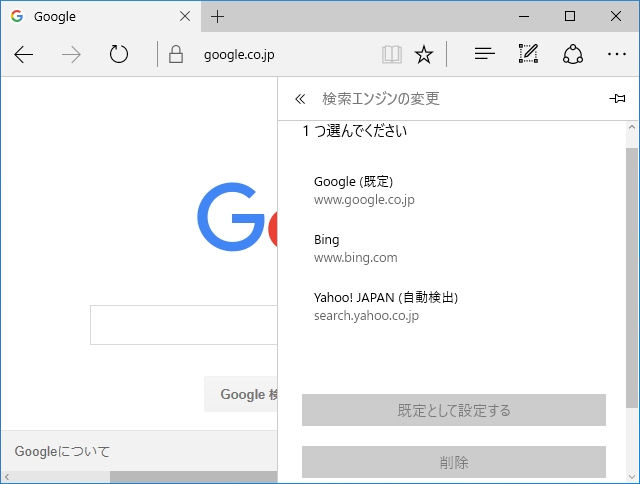Open a new tab with plus button

[217, 16]
